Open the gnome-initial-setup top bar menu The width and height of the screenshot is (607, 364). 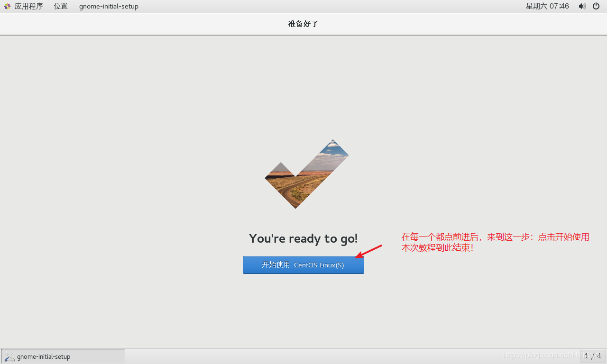pyautogui.click(x=109, y=6)
